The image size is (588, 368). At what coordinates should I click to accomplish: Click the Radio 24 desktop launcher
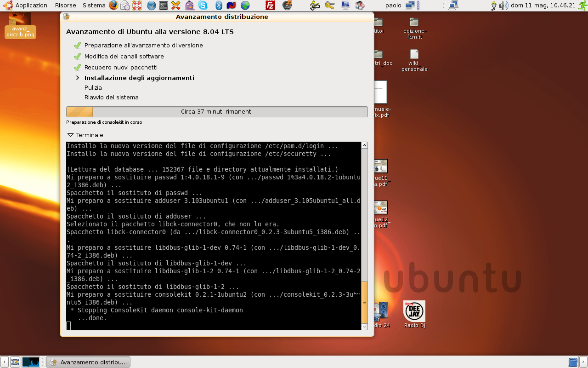click(x=381, y=314)
